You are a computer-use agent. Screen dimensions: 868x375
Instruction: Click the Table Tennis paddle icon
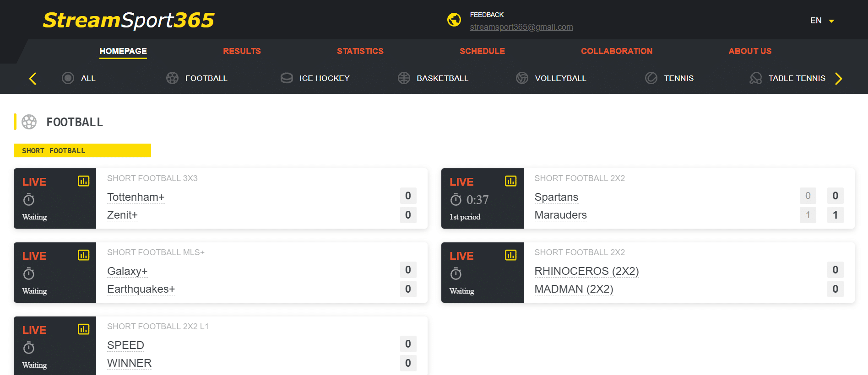(x=755, y=78)
